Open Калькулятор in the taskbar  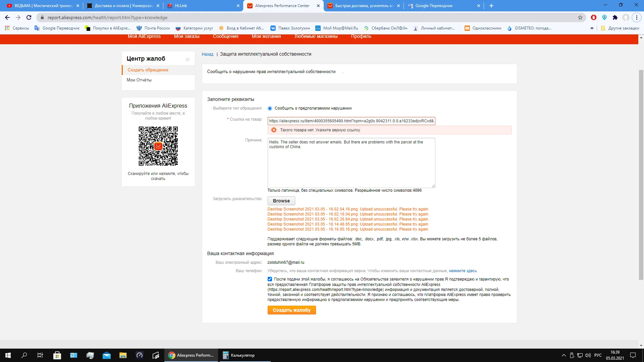coord(239,355)
